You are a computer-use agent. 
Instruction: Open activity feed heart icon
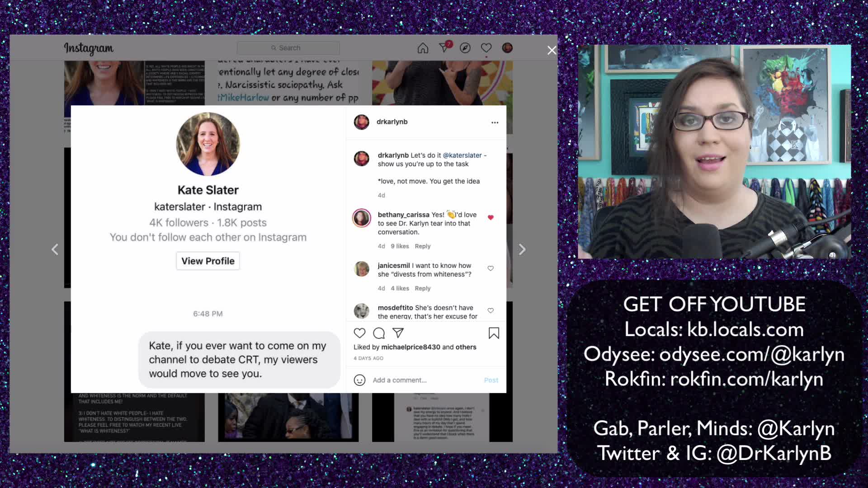coord(486,47)
